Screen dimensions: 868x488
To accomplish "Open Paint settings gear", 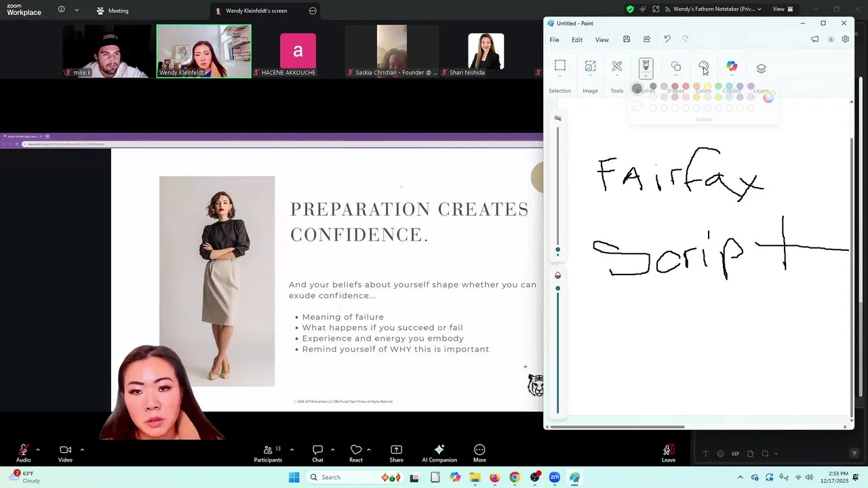I will point(845,39).
